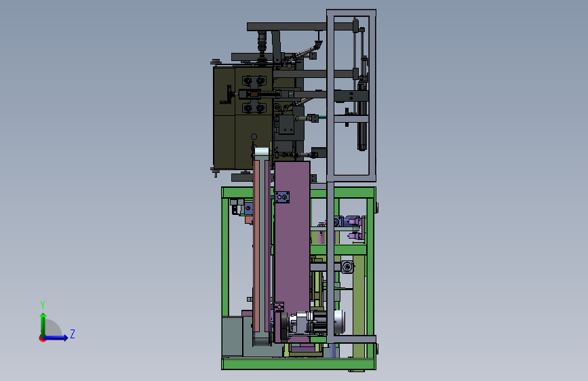Click the red origin ball of the triad
The width and height of the screenshot is (588, 381).
42,338
